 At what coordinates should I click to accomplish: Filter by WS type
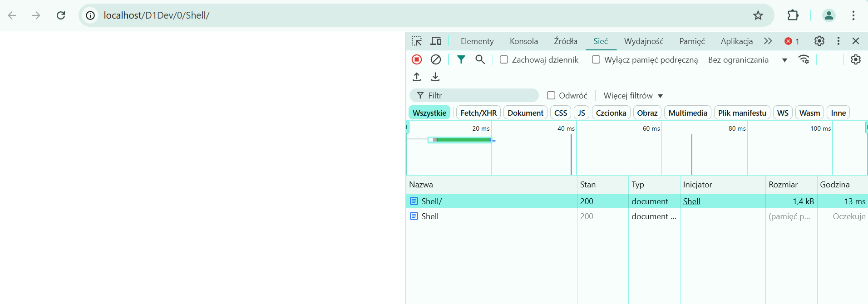783,113
